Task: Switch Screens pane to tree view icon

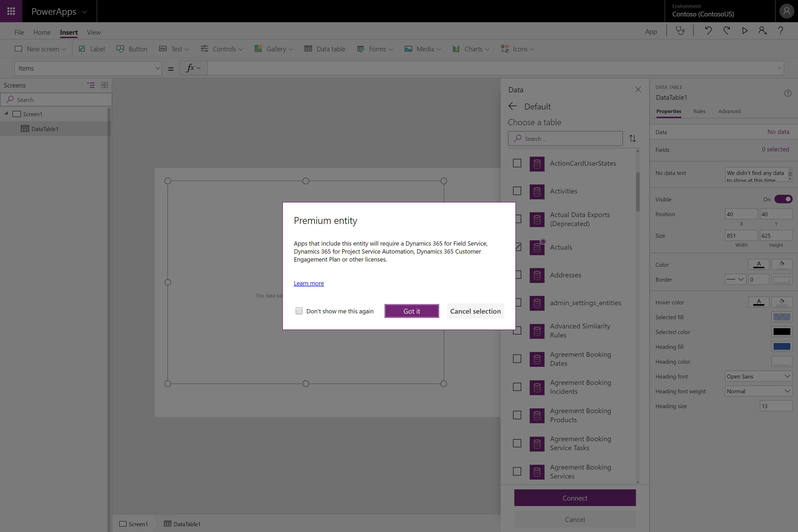Action: (91, 85)
